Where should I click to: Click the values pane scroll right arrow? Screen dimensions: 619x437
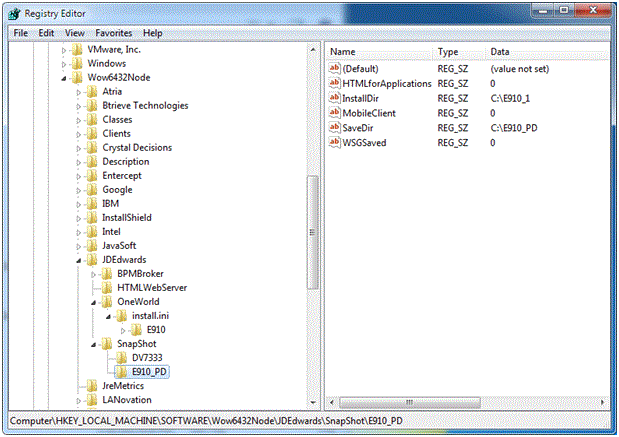602,402
